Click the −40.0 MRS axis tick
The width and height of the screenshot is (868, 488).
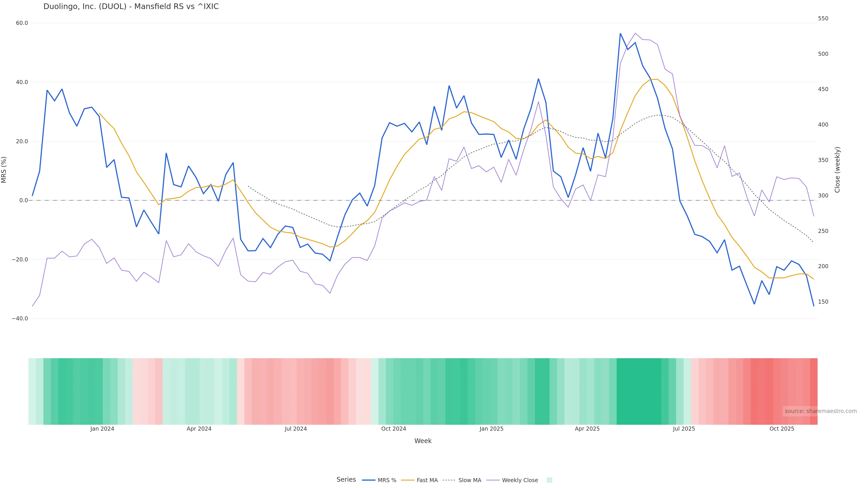[x=20, y=319]
